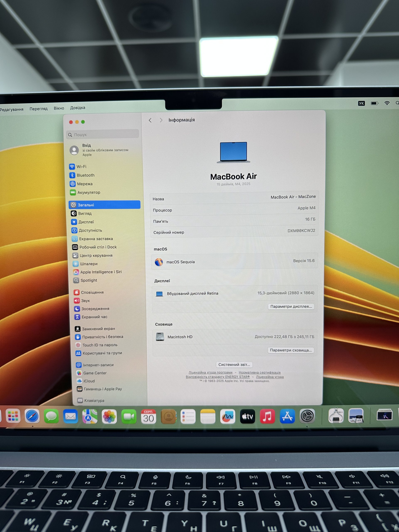This screenshot has height=532, width=399.
Task: Open Launchpad from the Dock
Action: [x=13, y=416]
